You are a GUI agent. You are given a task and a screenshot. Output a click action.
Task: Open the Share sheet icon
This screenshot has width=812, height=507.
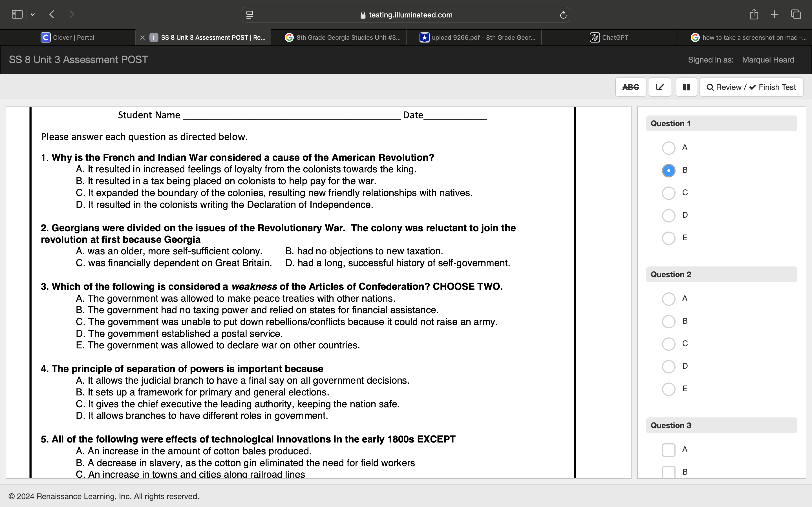[x=754, y=14]
